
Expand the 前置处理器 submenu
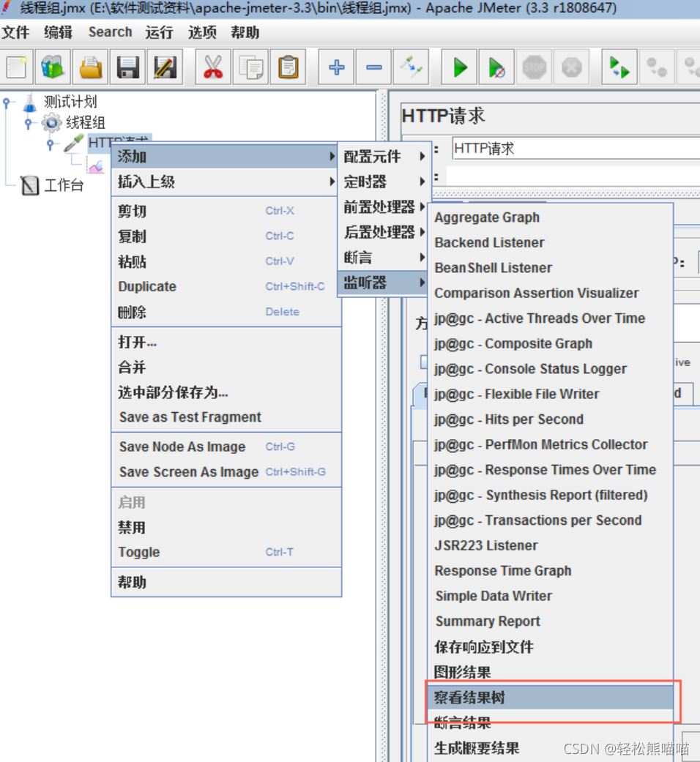(x=384, y=207)
